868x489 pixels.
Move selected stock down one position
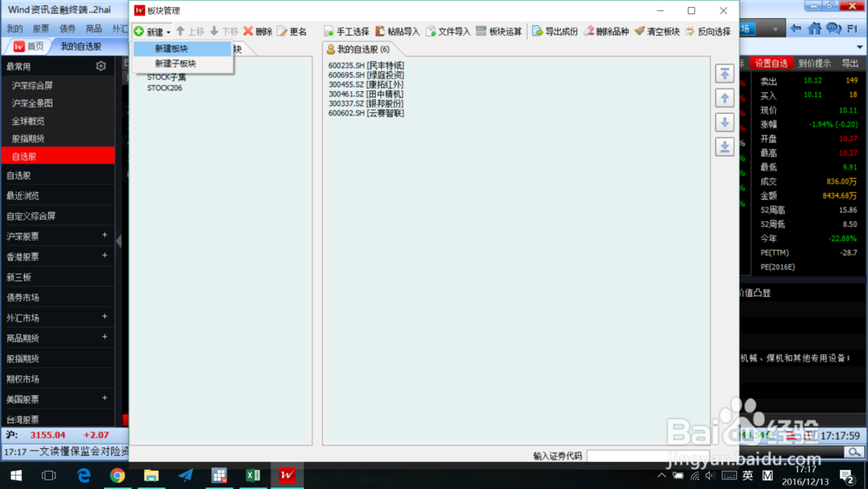725,122
